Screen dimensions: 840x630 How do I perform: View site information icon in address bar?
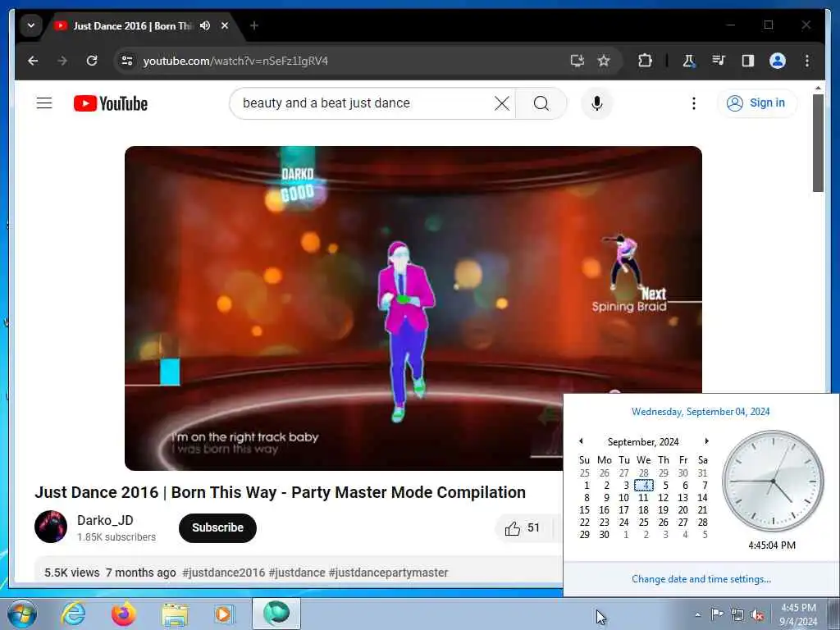[x=127, y=61]
